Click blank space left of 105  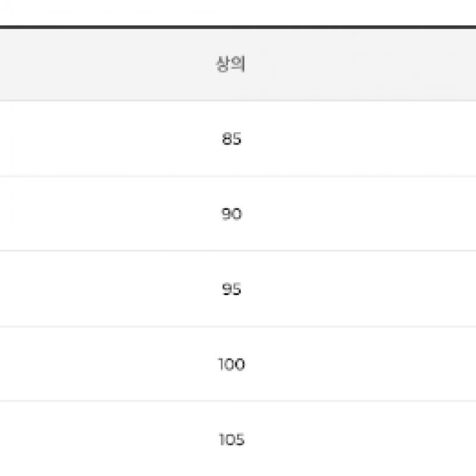click(x=89, y=440)
